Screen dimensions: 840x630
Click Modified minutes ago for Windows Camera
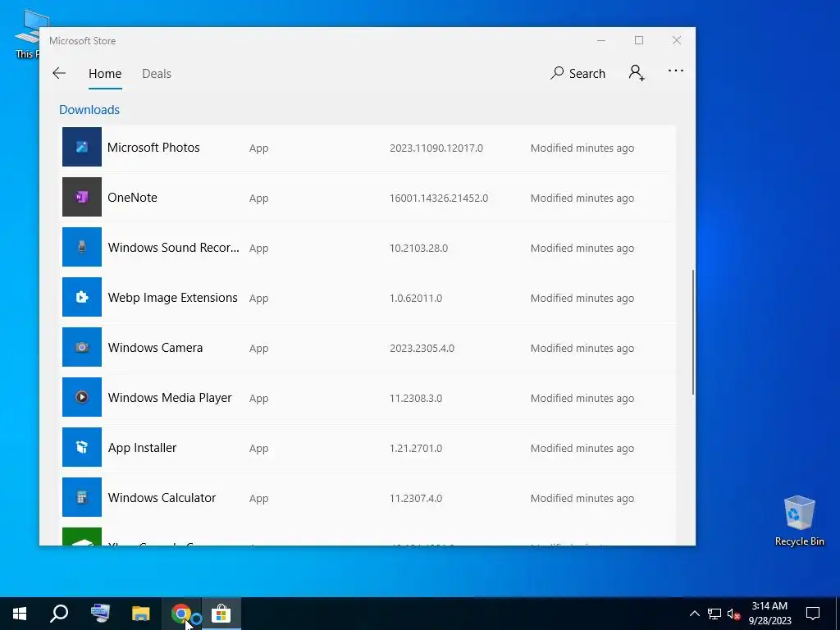point(582,348)
